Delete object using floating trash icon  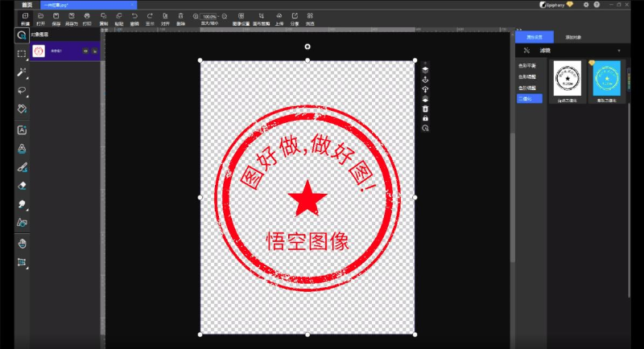coord(425,109)
